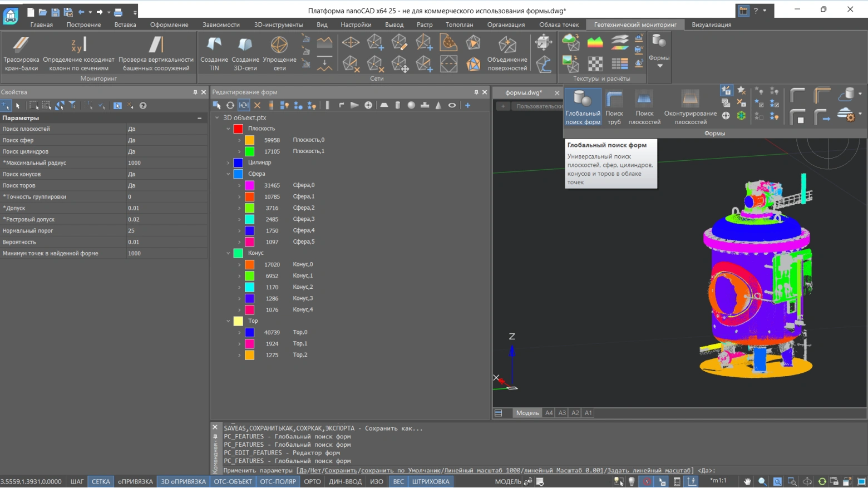Switch to Визуализация ribbon tab
This screenshot has height=488, width=868.
point(711,24)
